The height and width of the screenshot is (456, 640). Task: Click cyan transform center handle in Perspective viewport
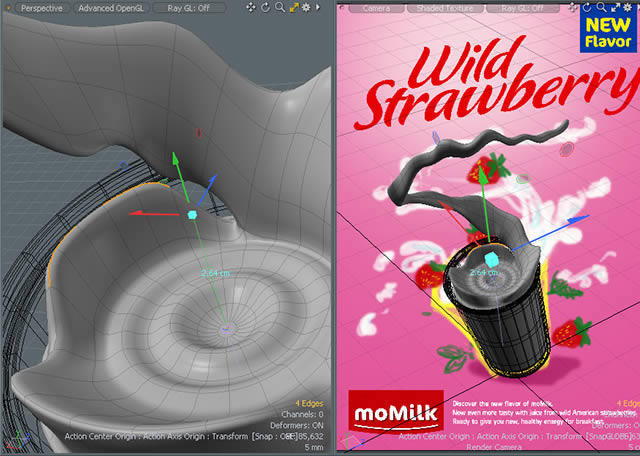pos(192,215)
